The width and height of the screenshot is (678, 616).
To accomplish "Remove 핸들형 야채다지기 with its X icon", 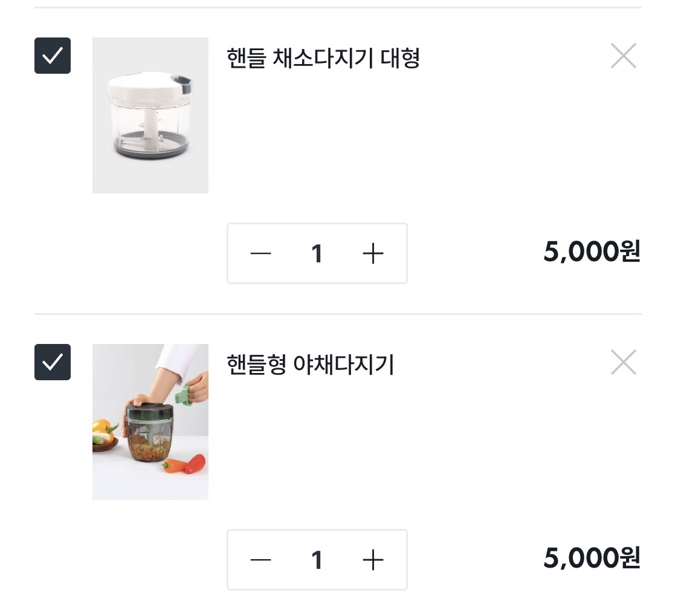I will pyautogui.click(x=623, y=363).
